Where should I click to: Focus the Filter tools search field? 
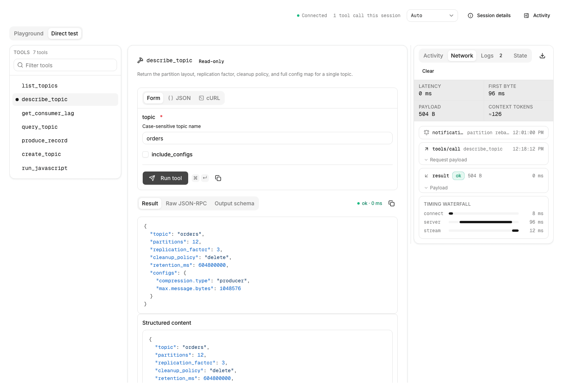tap(65, 65)
